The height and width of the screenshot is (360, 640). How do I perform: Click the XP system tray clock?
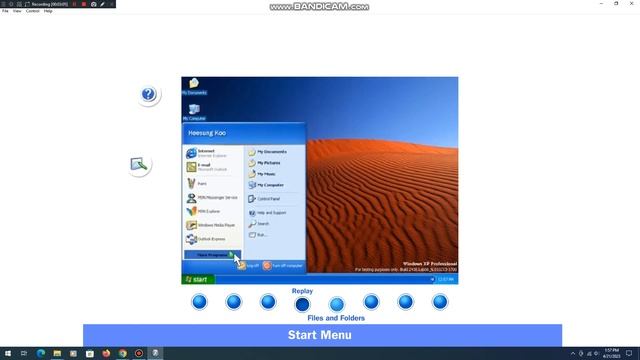point(446,280)
